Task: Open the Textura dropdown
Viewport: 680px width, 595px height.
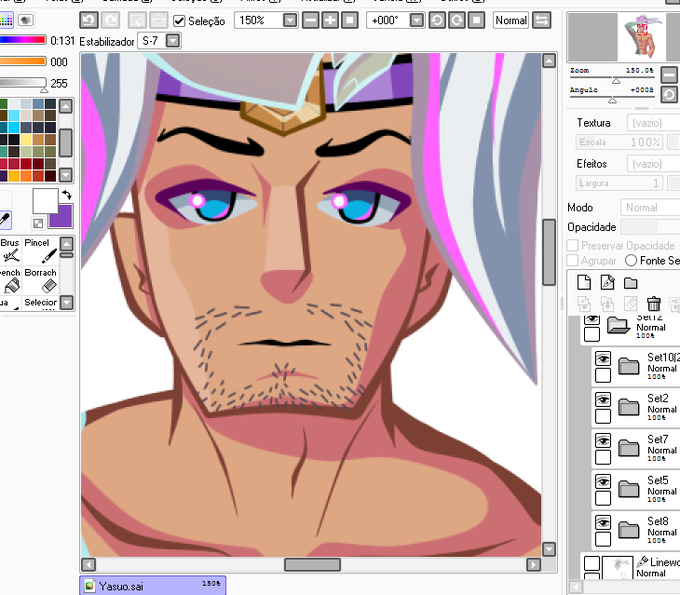Action: 653,123
